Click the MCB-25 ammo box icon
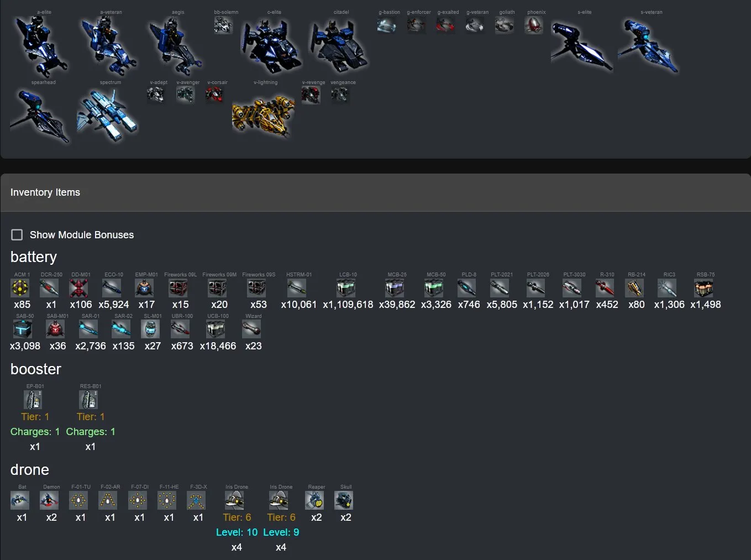The image size is (751, 560). click(x=396, y=288)
